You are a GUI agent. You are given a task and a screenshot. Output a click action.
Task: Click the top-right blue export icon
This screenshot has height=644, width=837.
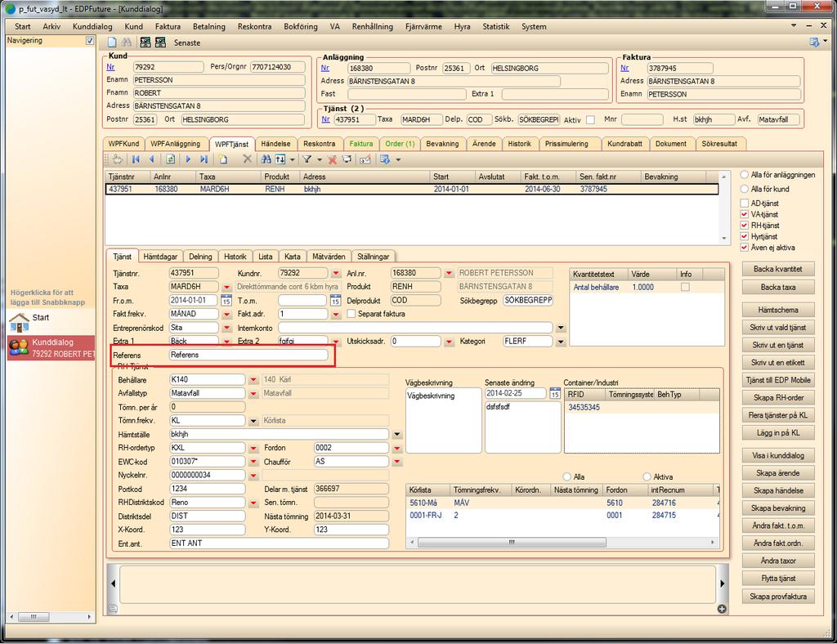pos(814,42)
